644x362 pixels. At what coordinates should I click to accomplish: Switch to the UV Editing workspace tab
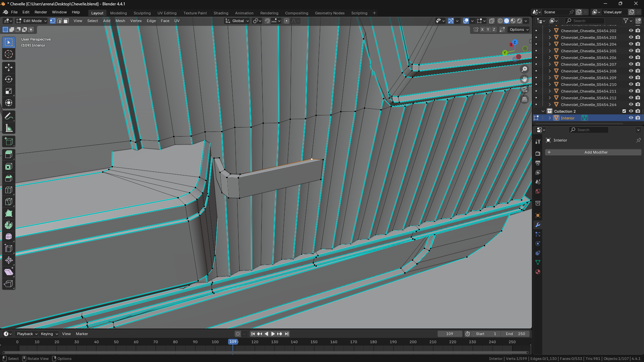point(167,13)
